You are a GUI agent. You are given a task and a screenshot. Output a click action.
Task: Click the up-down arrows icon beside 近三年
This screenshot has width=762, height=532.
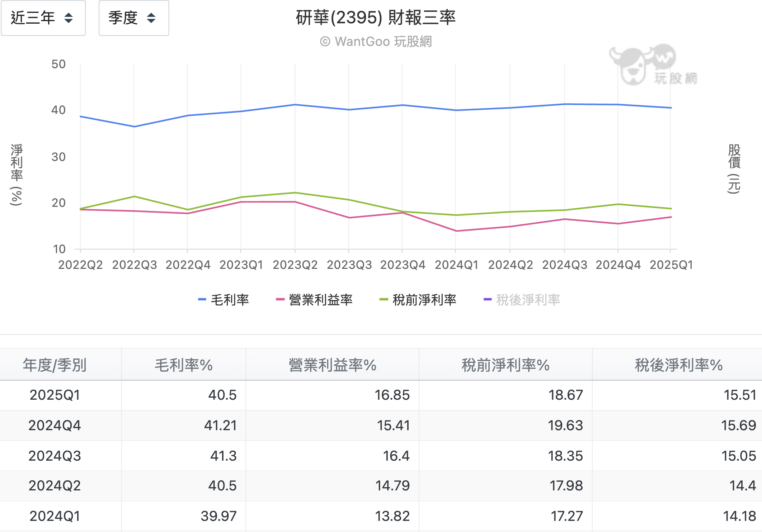point(69,18)
